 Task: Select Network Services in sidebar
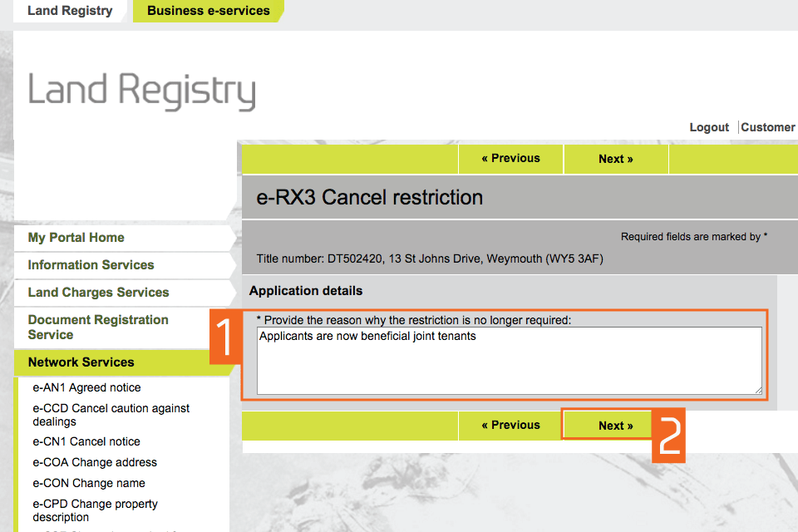pyautogui.click(x=81, y=362)
